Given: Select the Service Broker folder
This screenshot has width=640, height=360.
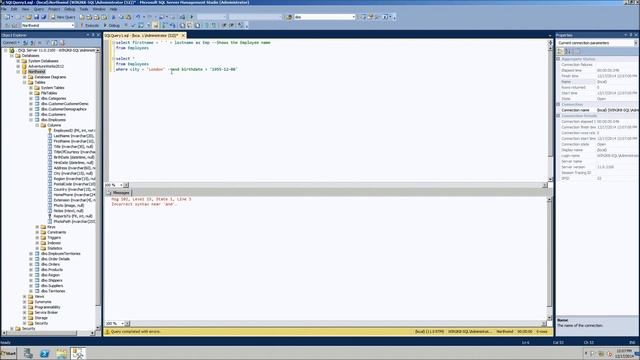Looking at the screenshot, I should point(46,312).
